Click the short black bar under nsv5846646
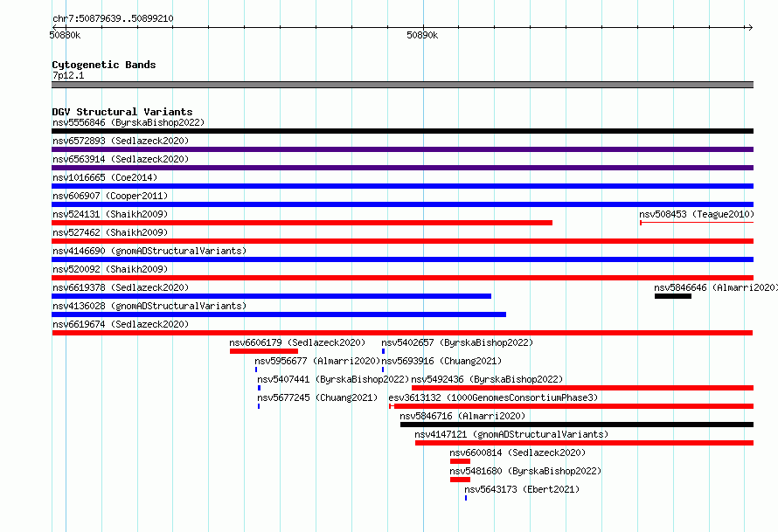 [673, 296]
